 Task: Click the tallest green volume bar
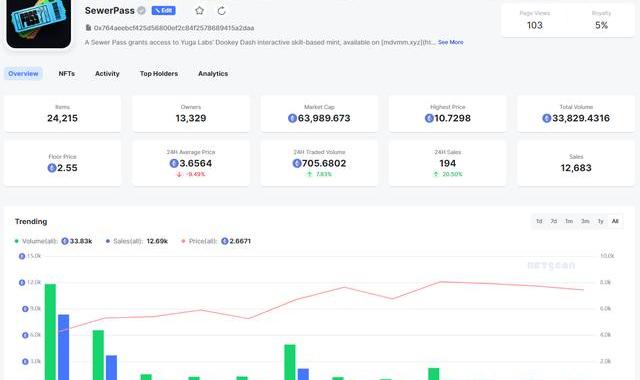[50, 332]
